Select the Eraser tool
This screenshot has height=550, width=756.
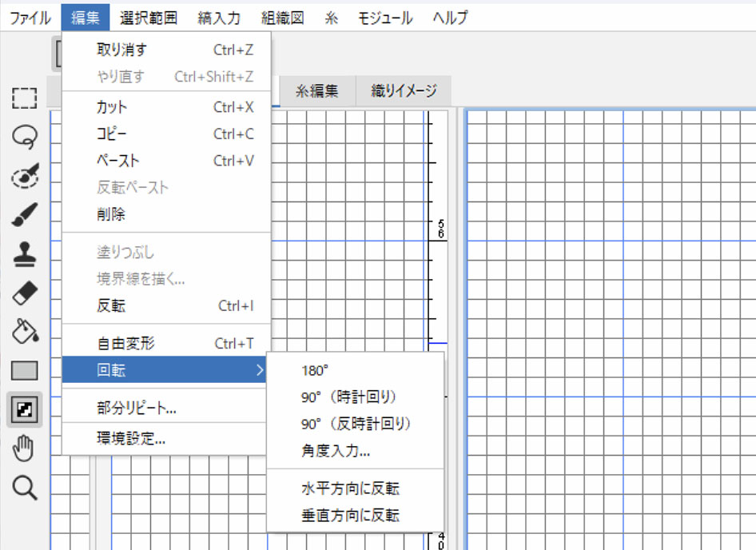(x=24, y=293)
